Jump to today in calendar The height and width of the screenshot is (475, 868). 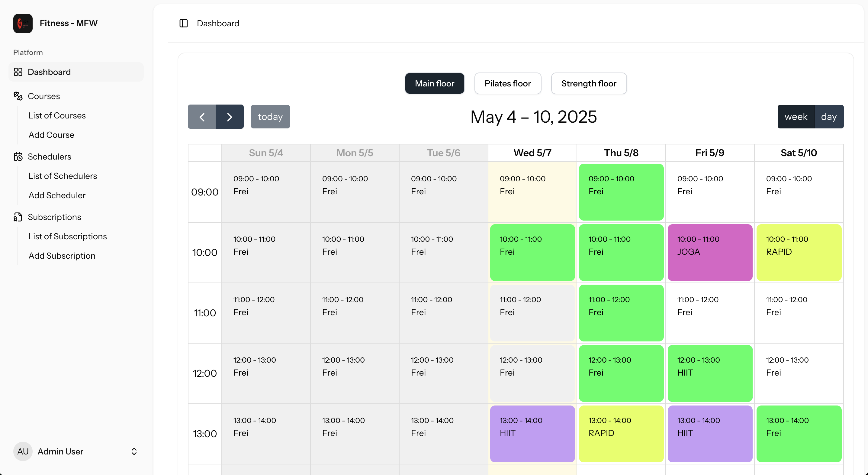point(270,117)
